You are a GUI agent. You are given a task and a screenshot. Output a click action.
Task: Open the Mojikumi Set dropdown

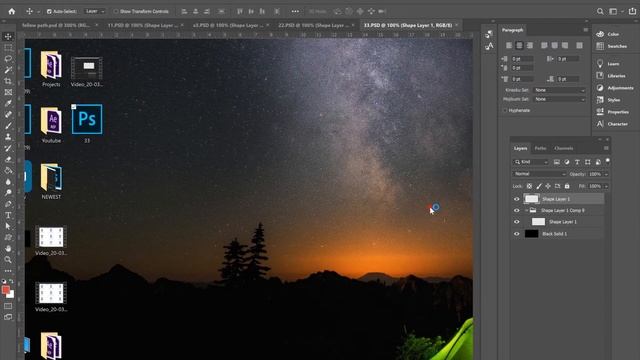[x=560, y=99]
